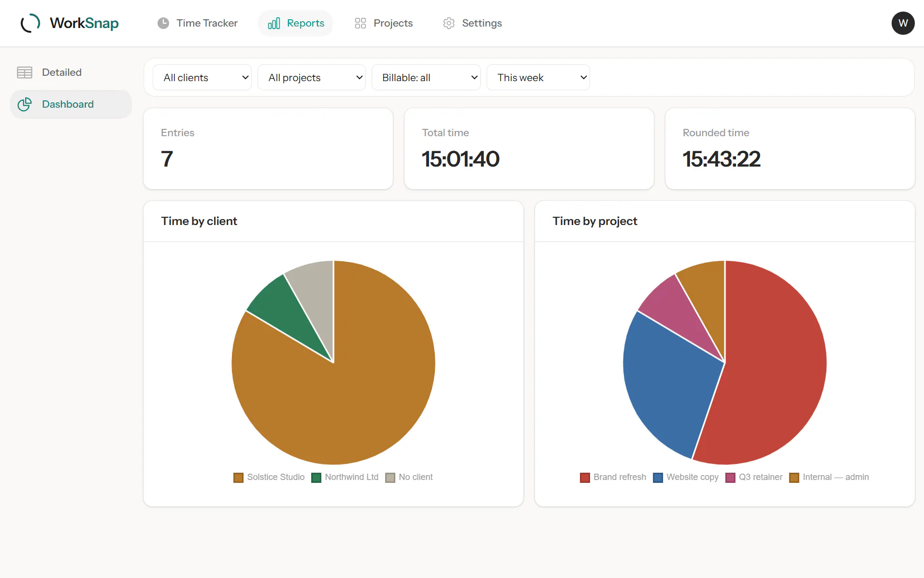
Task: Open the All projects dropdown
Action: [312, 77]
